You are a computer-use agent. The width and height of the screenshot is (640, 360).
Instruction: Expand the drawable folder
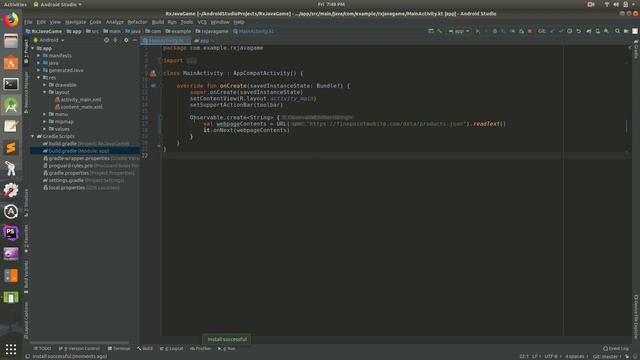(x=45, y=85)
